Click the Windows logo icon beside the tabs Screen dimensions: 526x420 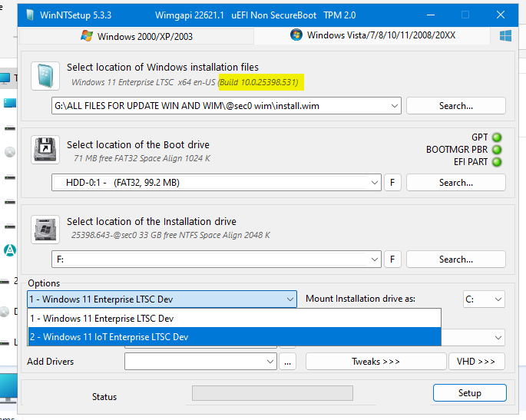tap(505, 35)
